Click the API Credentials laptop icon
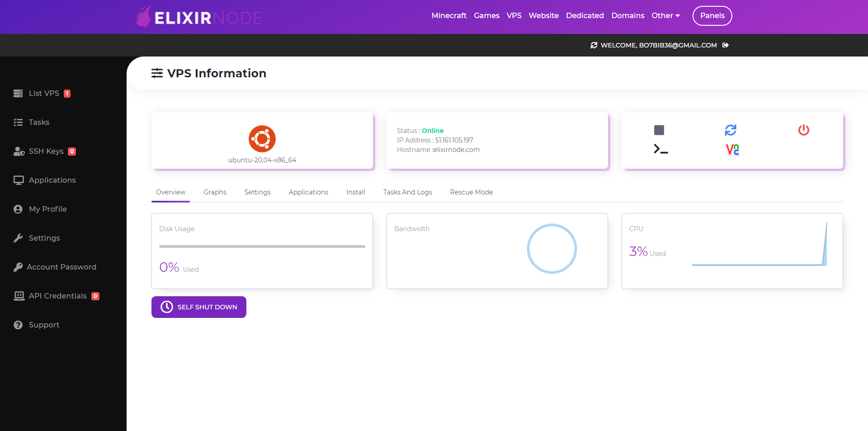The height and width of the screenshot is (431, 868). pyautogui.click(x=19, y=296)
